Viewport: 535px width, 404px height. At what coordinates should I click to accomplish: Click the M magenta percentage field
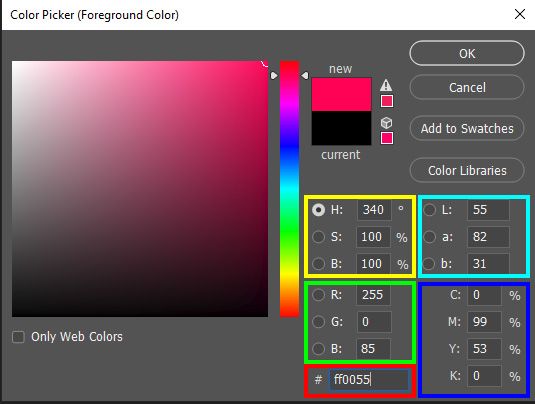(x=484, y=322)
